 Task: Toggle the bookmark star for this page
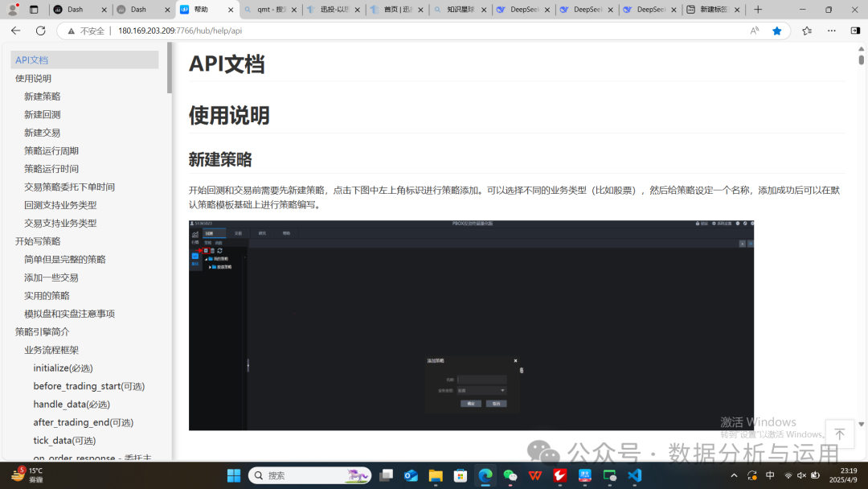click(776, 30)
